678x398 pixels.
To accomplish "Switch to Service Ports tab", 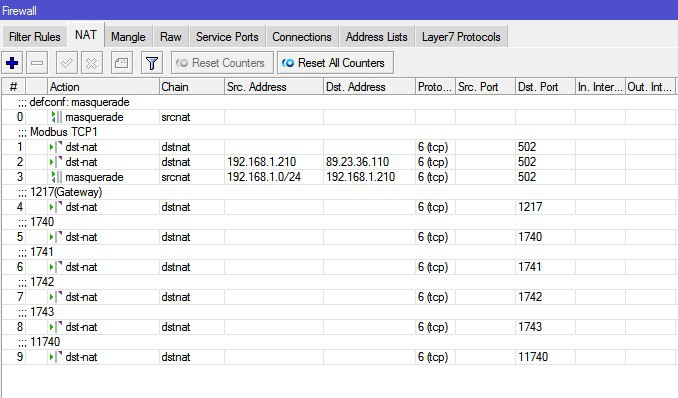I will [227, 37].
